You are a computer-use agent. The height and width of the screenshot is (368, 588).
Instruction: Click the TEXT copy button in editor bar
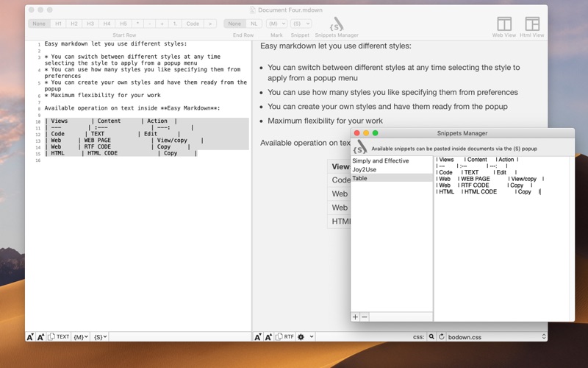point(59,337)
